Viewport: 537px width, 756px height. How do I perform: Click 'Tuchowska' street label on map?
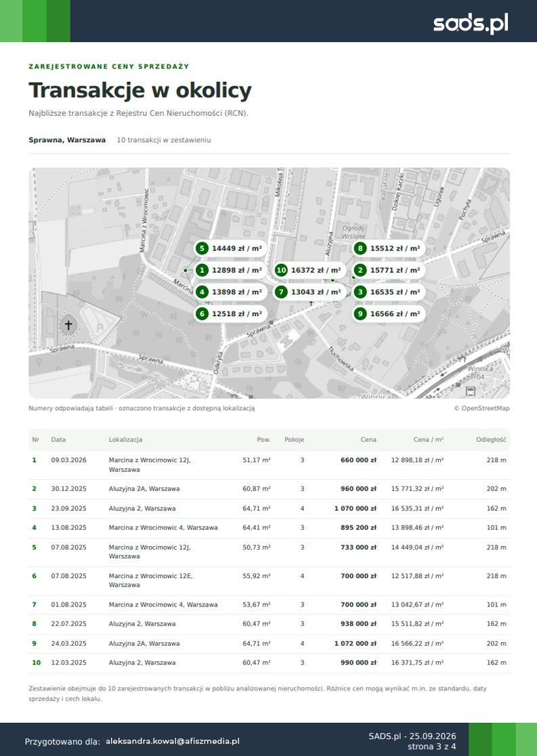[341, 359]
